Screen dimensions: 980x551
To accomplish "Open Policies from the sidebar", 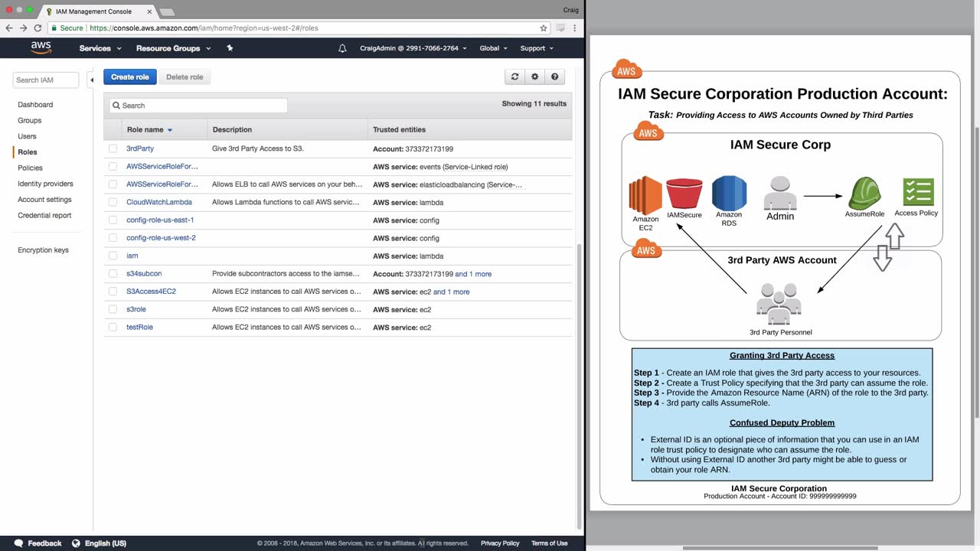I will pos(30,168).
